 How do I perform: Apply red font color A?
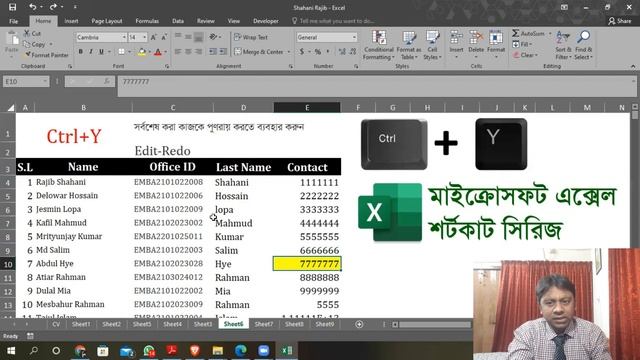click(158, 52)
